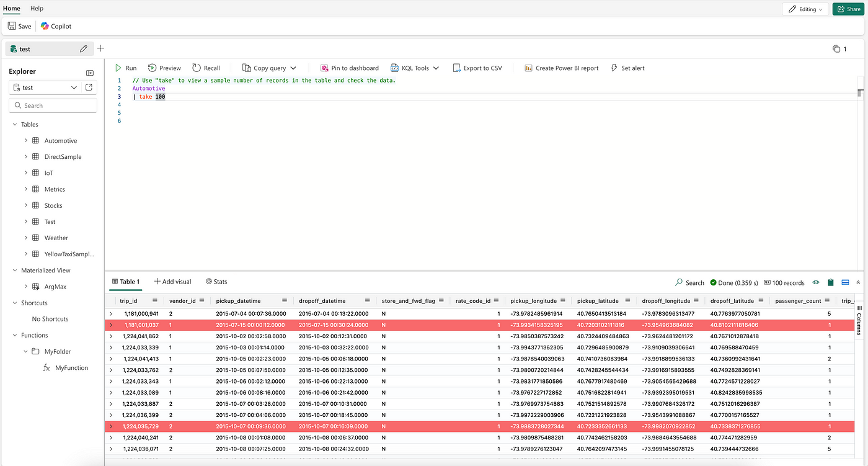Export results to CSV
Screen dimensions: 868x466
pyautogui.click(x=477, y=68)
